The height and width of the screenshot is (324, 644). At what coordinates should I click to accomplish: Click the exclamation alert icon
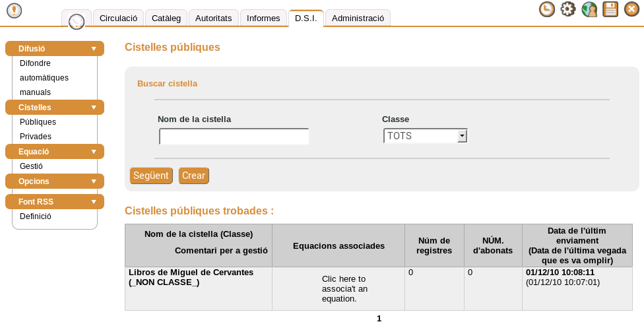tap(14, 11)
